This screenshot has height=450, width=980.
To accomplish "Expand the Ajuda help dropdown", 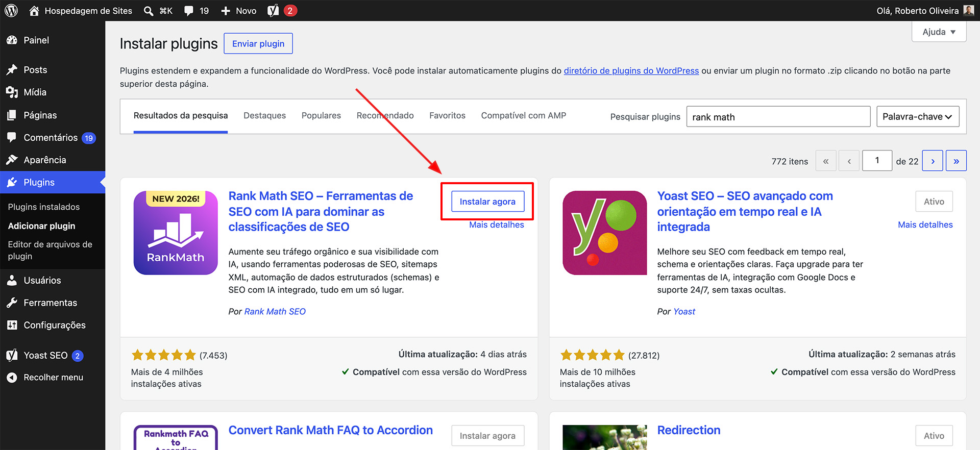I will coord(939,32).
